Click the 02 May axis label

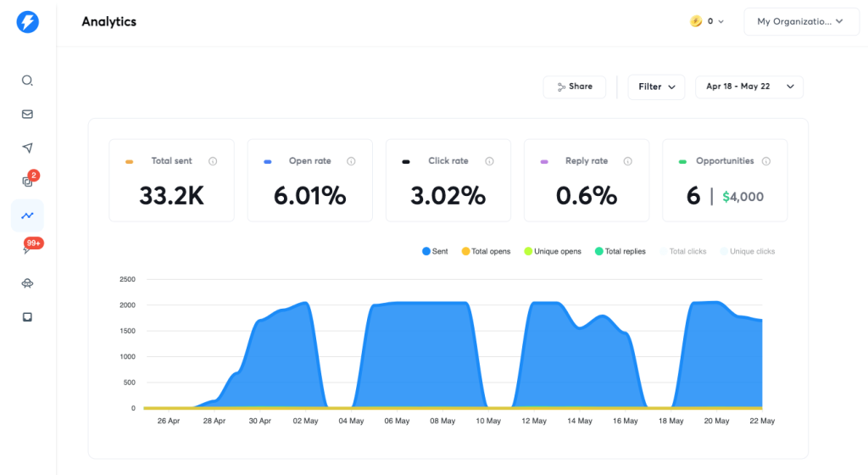(x=305, y=421)
